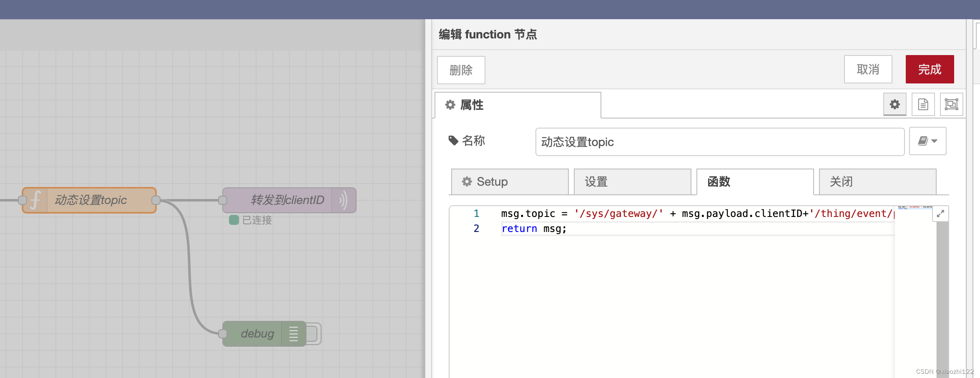Click line number 2 in gutter

476,229
